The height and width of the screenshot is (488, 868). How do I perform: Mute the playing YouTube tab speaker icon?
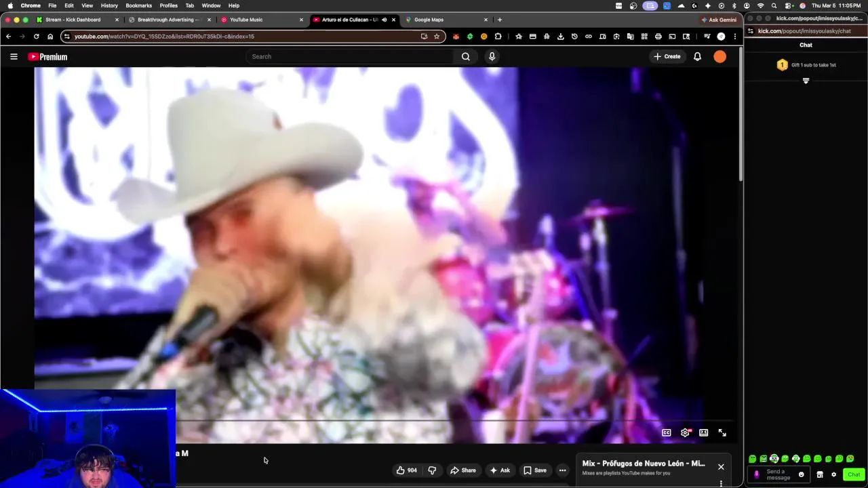tap(384, 20)
